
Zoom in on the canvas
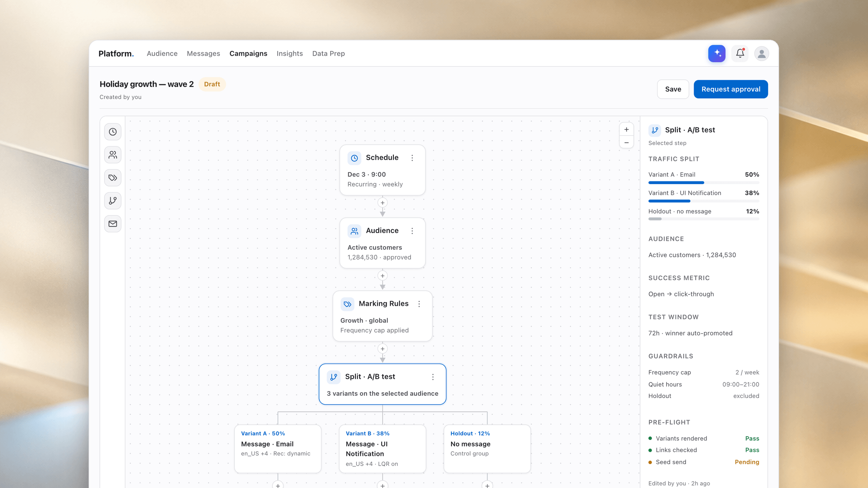click(x=626, y=129)
